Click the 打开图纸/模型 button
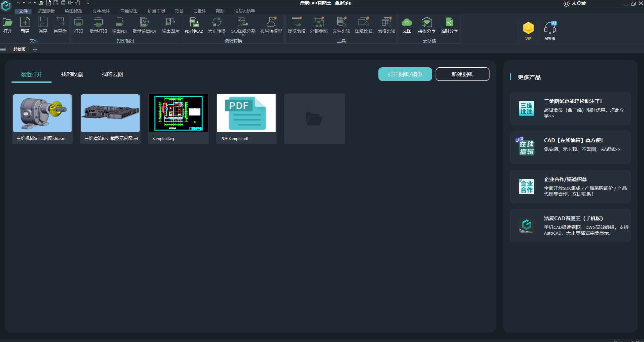 click(405, 74)
